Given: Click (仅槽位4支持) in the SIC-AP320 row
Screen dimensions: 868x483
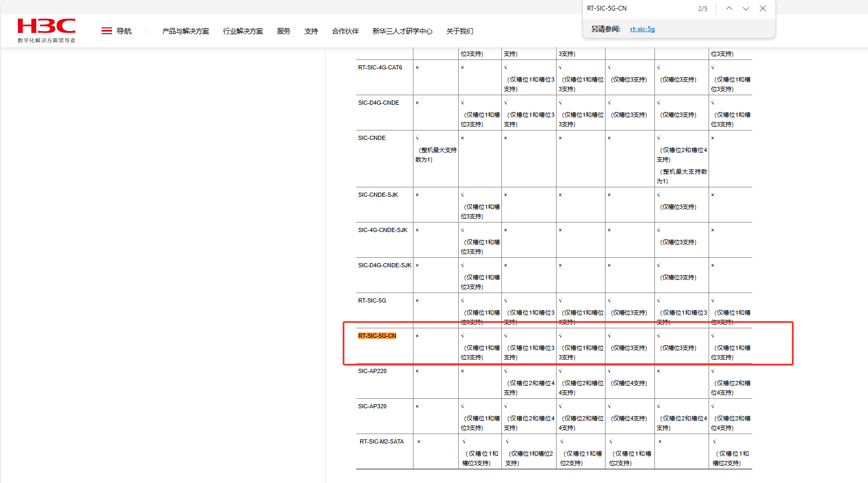Looking at the screenshot, I should [629, 418].
